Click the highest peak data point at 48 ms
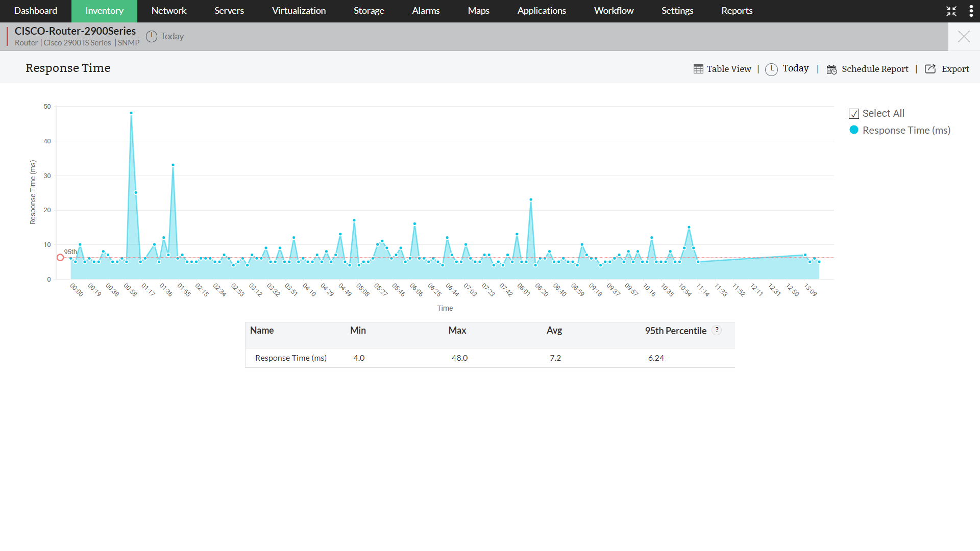 [x=131, y=113]
